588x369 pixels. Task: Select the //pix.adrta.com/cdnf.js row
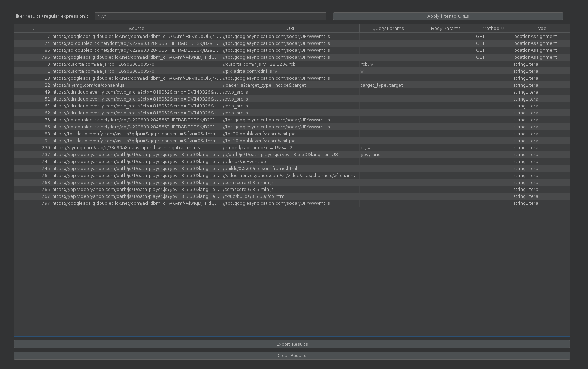[x=252, y=71]
